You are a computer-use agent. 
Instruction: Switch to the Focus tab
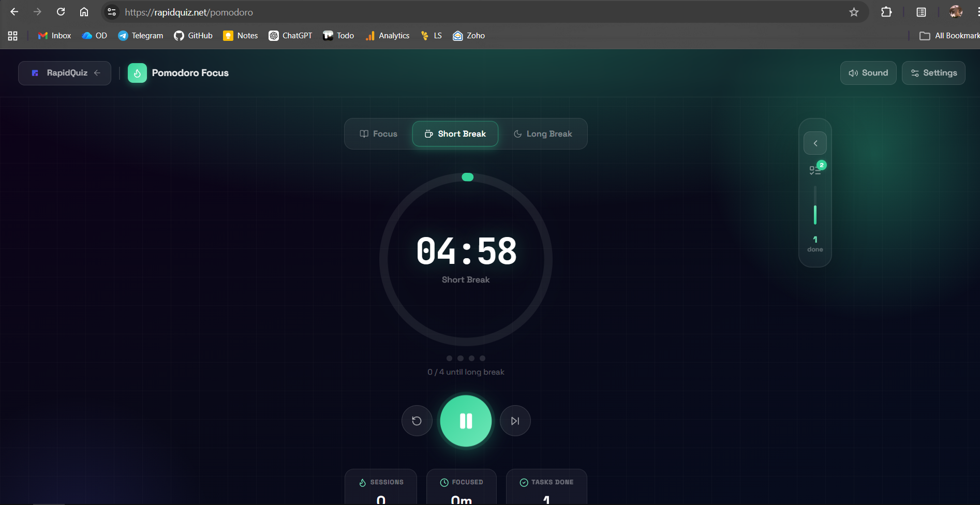(378, 134)
